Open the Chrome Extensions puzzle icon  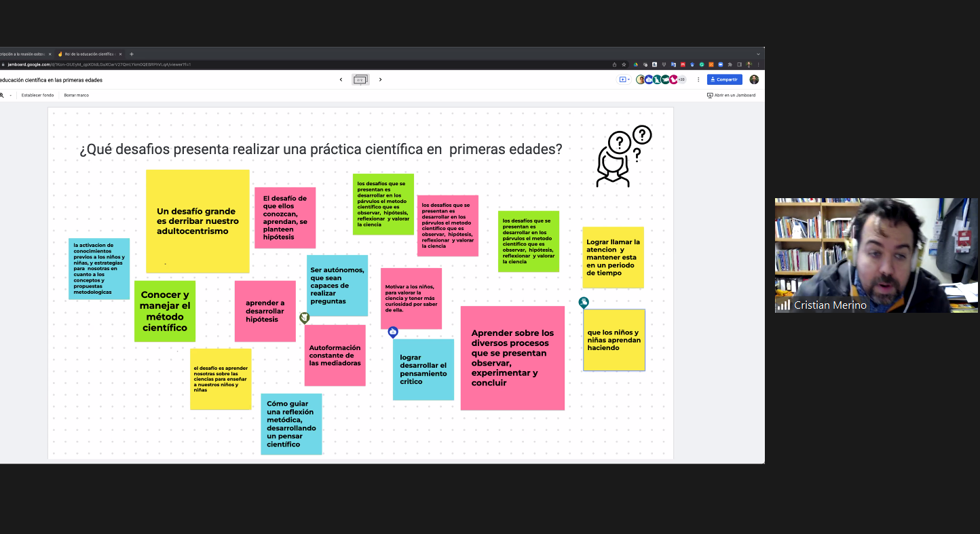click(730, 64)
